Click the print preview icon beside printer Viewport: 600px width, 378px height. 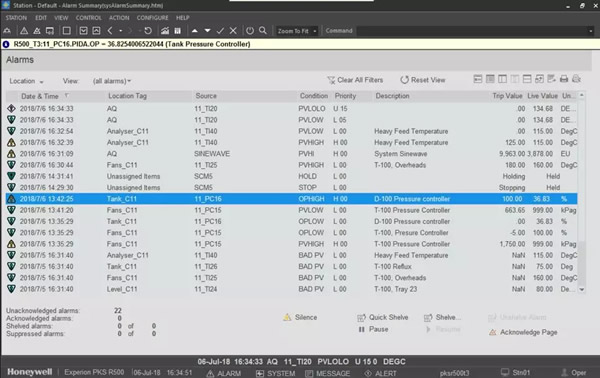[576, 79]
